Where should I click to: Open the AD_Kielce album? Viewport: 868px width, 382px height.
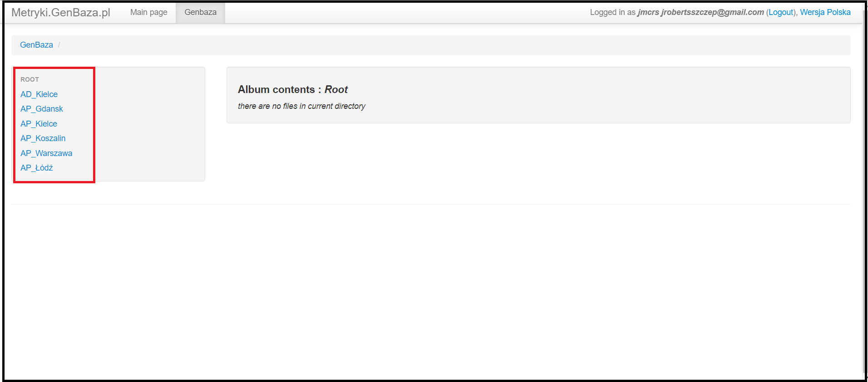click(x=39, y=94)
